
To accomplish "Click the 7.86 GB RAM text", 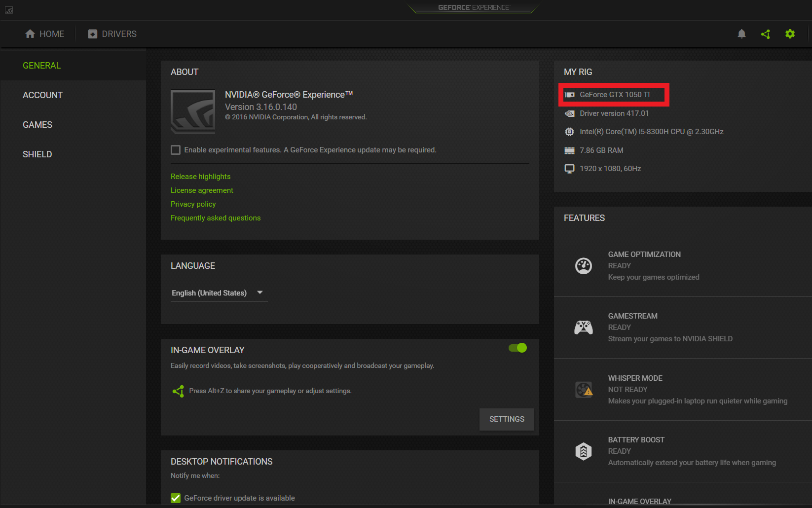I will pos(601,150).
